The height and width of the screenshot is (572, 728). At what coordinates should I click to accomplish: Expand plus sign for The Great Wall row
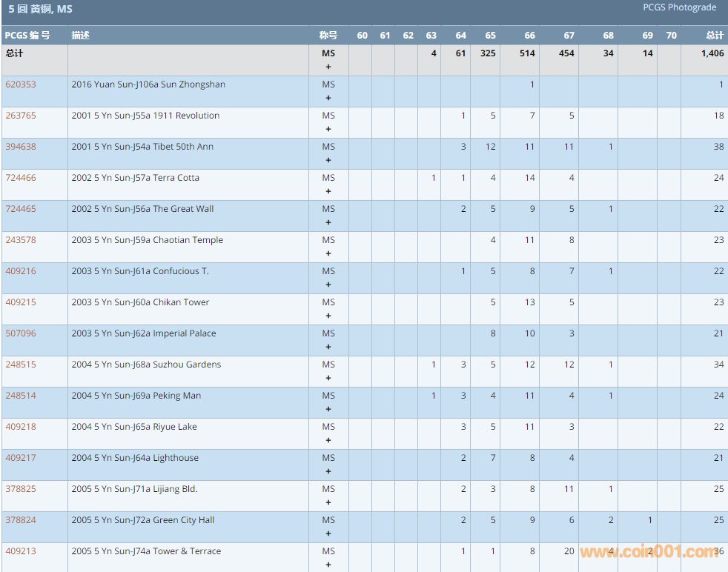[x=328, y=222]
